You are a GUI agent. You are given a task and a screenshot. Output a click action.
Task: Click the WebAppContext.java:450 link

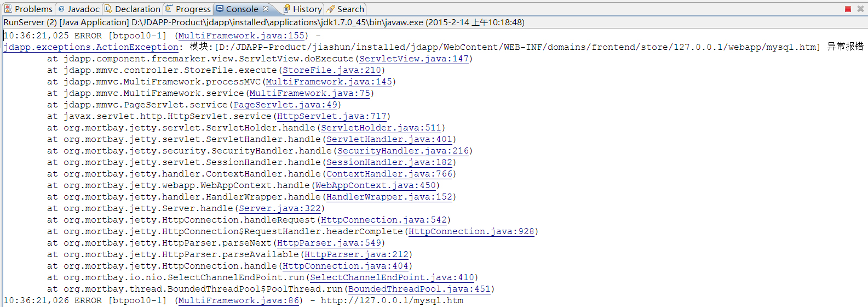(375, 185)
